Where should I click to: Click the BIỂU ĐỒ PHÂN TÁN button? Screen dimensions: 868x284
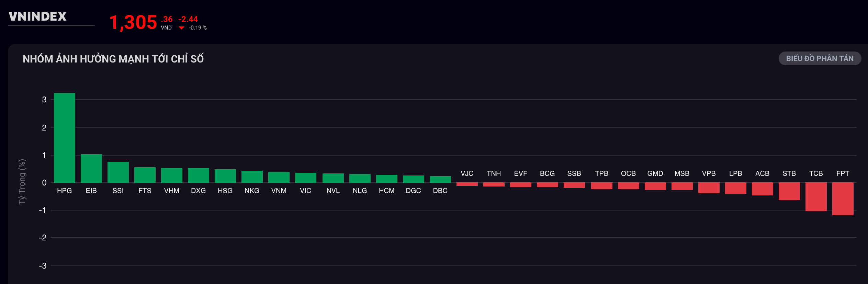820,58
